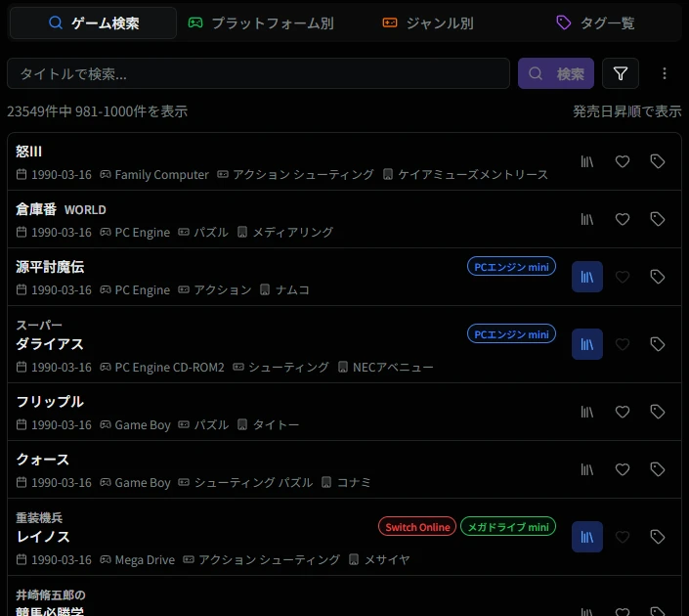The width and height of the screenshot is (689, 616).
Task: Add 倉庫番 WORLD to library
Action: click(587, 219)
